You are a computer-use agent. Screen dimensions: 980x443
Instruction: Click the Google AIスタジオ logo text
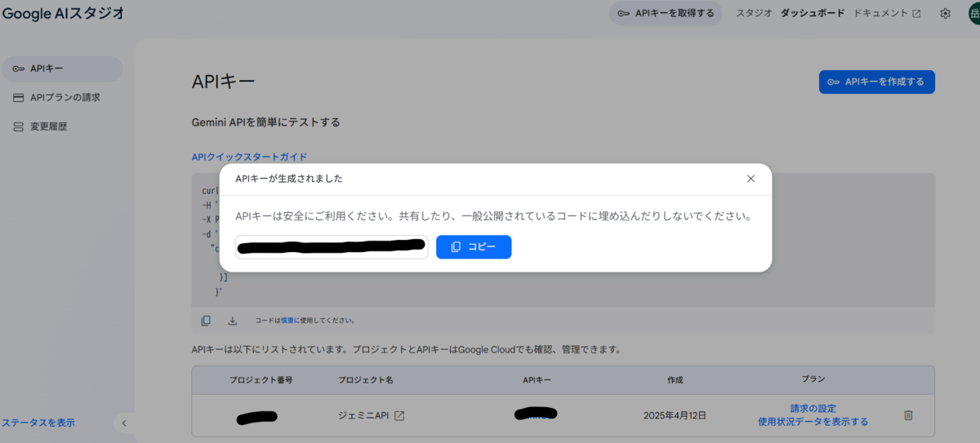63,13
